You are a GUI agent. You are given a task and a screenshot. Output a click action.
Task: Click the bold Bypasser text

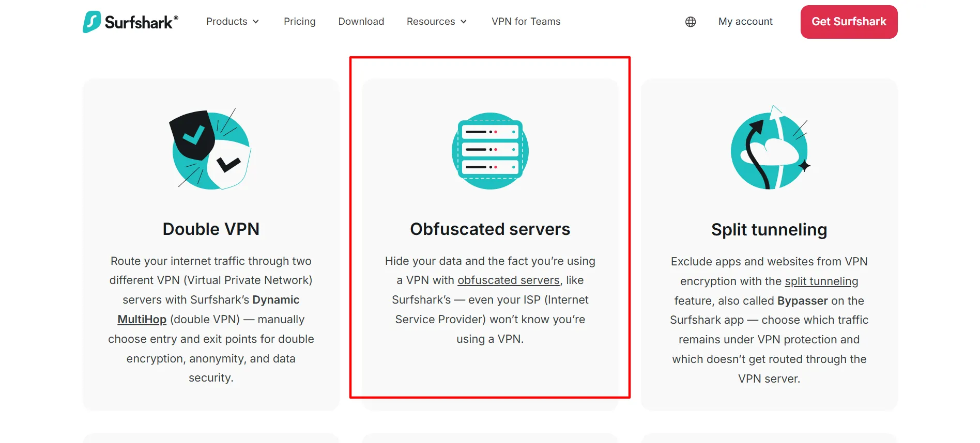click(803, 301)
